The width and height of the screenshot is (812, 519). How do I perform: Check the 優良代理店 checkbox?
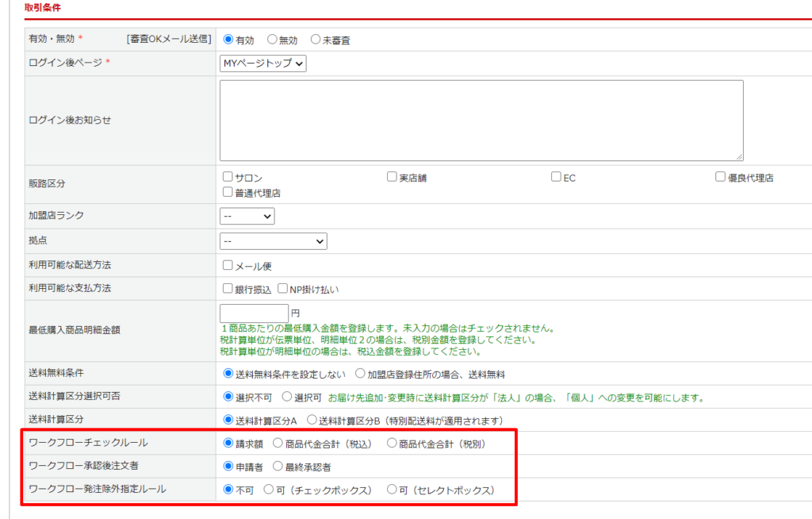pos(721,177)
